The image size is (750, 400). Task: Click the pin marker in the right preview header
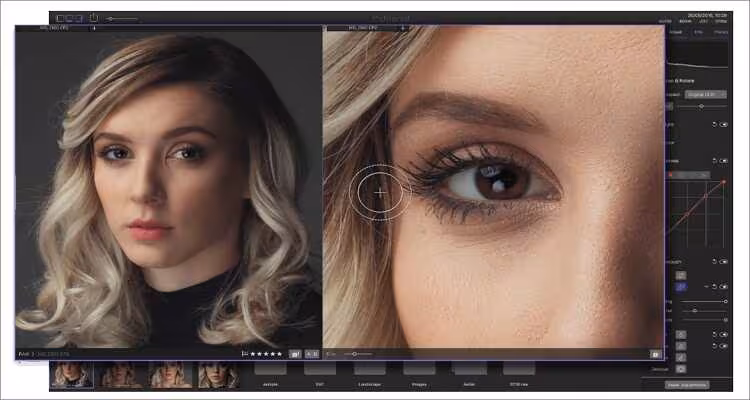click(x=403, y=28)
